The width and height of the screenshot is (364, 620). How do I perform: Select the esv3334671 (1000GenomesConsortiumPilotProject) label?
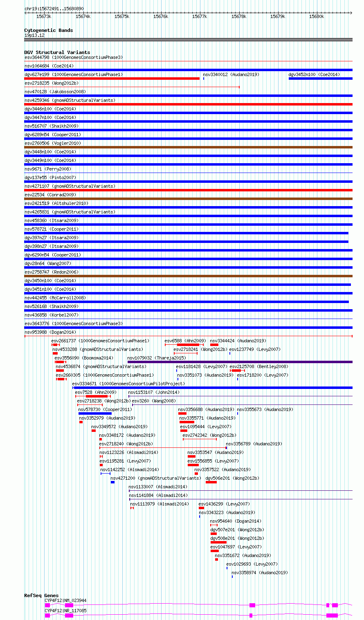pos(128,384)
